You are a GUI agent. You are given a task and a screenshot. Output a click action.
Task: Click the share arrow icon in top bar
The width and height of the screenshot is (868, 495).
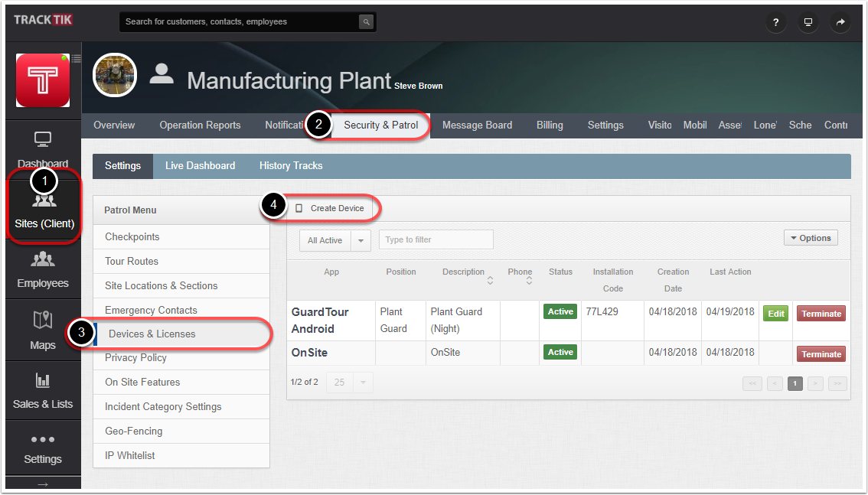[840, 22]
